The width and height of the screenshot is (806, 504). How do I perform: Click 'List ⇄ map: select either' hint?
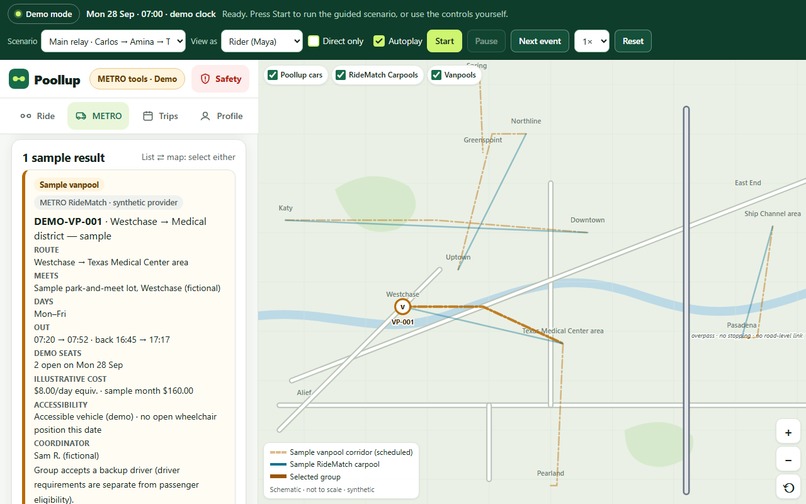(x=188, y=157)
